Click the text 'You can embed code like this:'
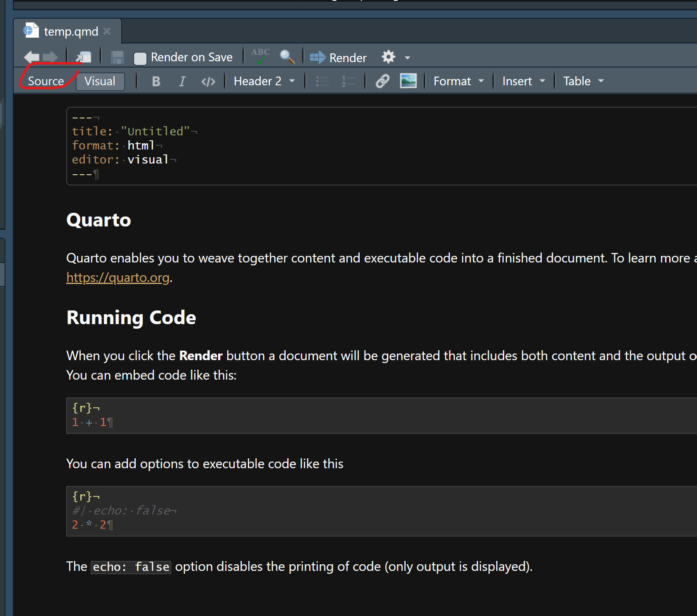 151,375
